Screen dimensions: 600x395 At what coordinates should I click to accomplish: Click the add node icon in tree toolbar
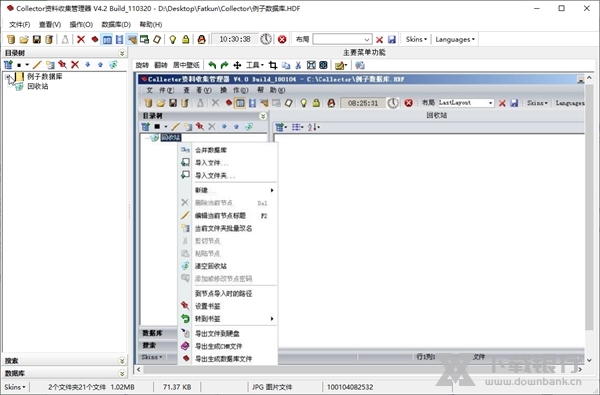click(x=8, y=65)
